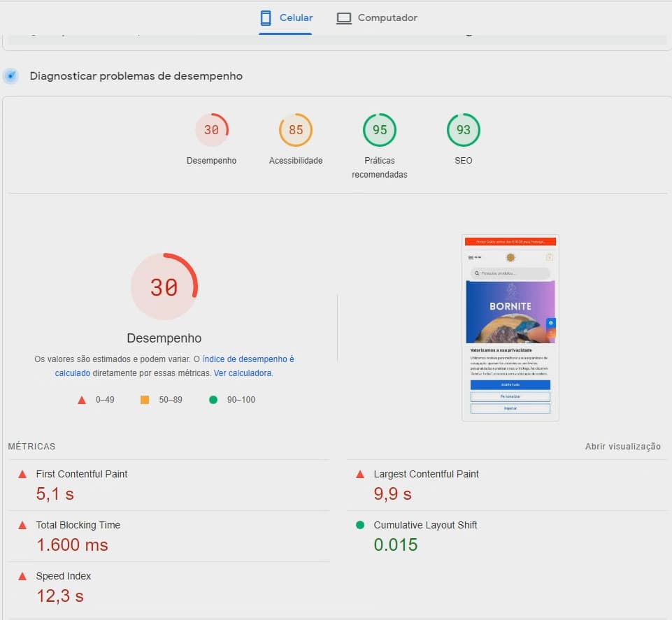672x620 pixels.
Task: Click the phone icon on the Celular tab
Action: point(264,17)
